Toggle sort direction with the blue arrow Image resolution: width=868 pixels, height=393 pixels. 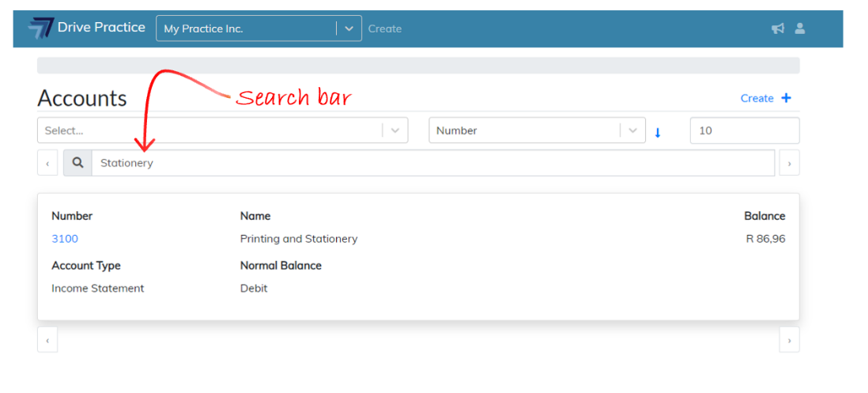pyautogui.click(x=658, y=132)
